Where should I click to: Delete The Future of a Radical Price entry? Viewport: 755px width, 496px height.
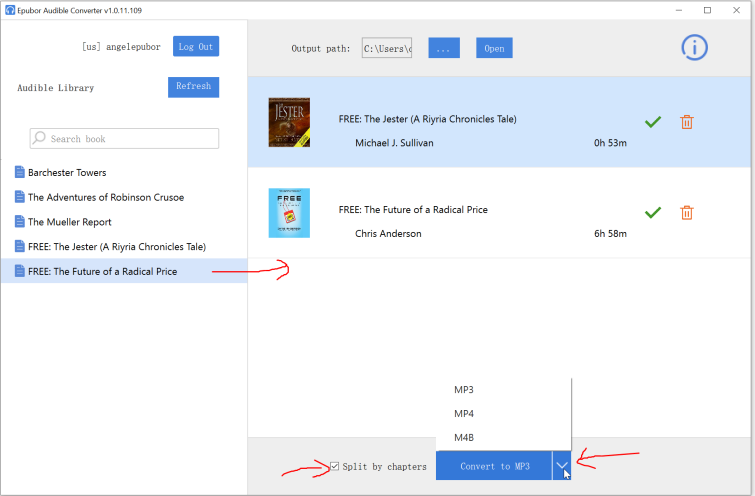pos(687,212)
